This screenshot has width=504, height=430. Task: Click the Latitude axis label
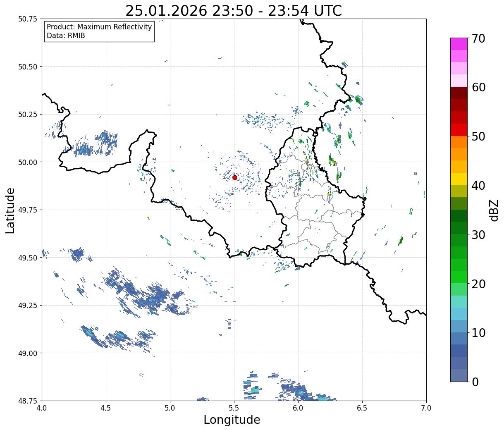(10, 210)
